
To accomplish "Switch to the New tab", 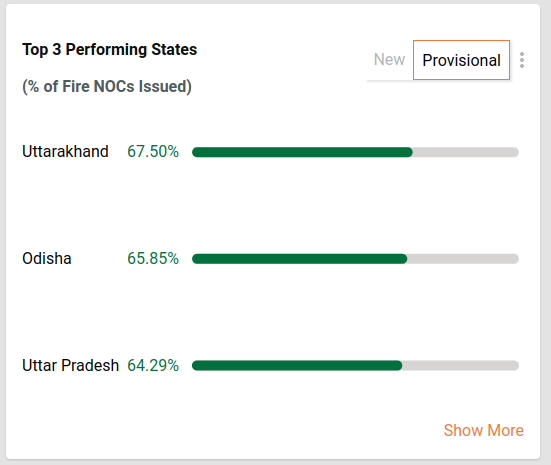I will (389, 59).
